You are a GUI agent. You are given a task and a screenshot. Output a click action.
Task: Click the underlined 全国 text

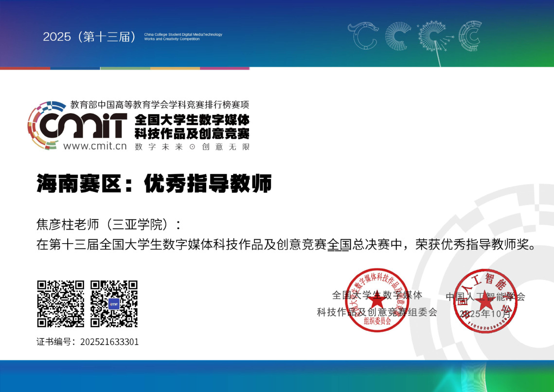339,245
